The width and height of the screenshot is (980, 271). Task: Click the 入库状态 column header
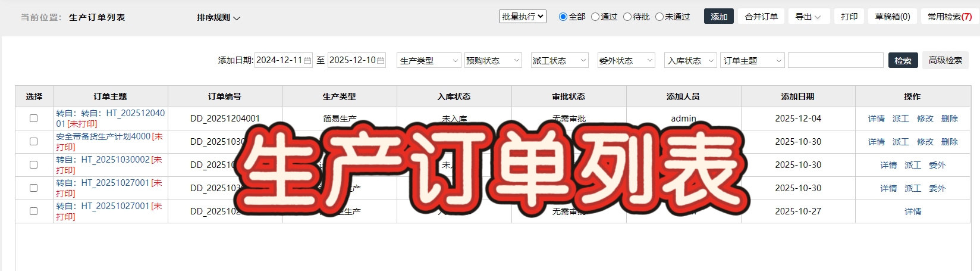click(x=454, y=96)
